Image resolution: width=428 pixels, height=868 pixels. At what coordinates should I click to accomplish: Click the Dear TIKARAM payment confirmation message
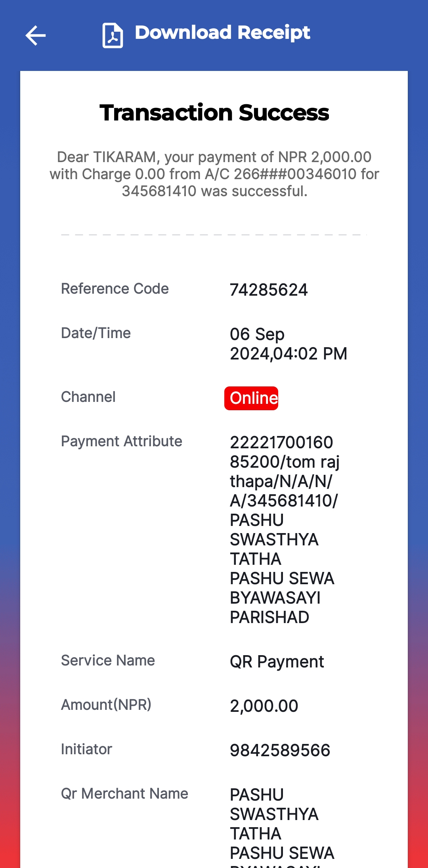214,174
